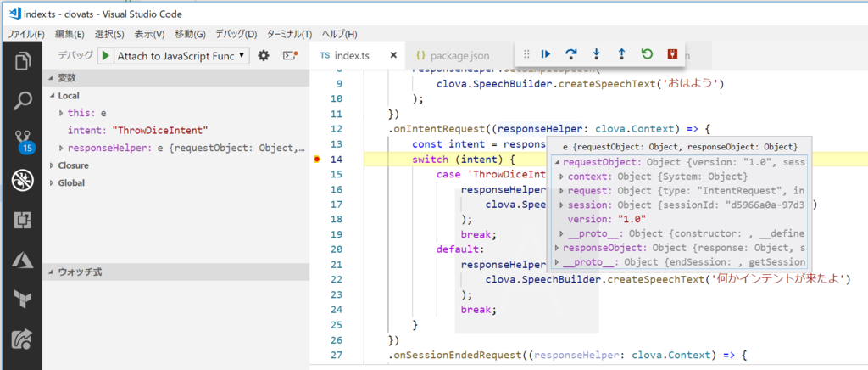The width and height of the screenshot is (868, 370).
Task: Open the Azure view icon
Action: coord(21,260)
